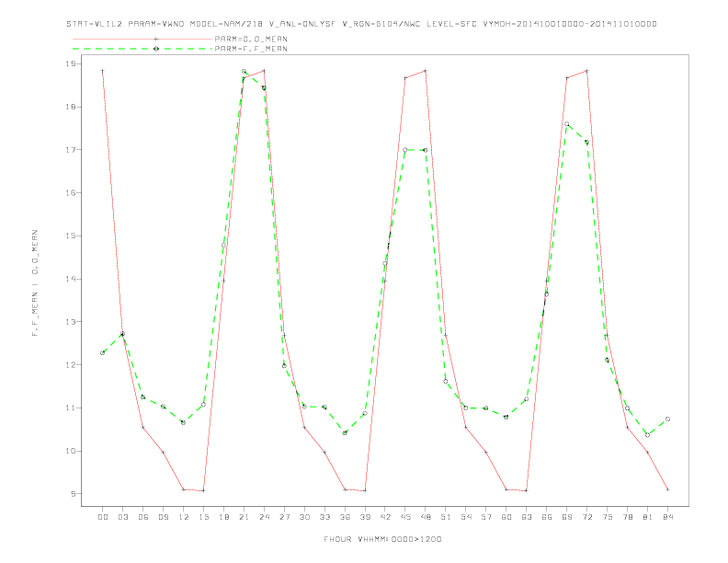The width and height of the screenshot is (728, 563).
Task: Click x-axis tick label 09
Action: tap(163, 517)
